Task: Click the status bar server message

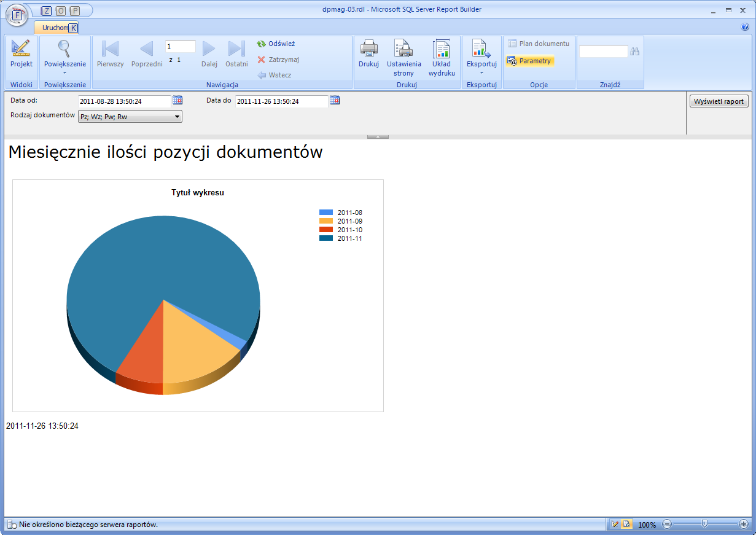Action: click(88, 525)
